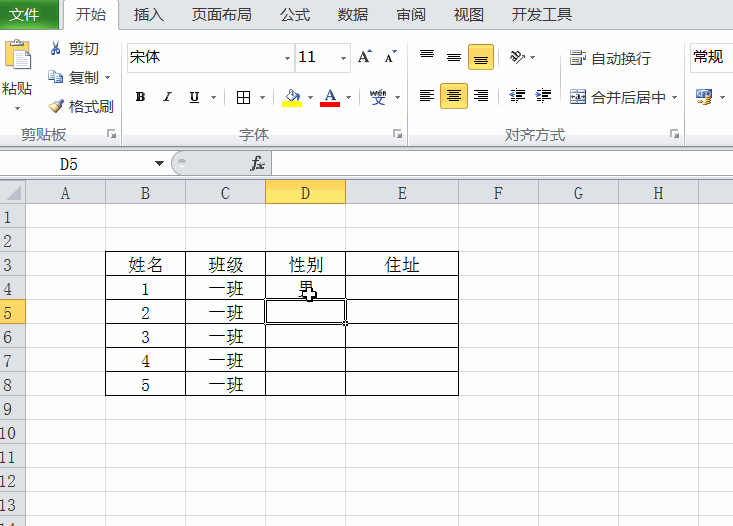Screen dimensions: 733x526
Task: Align text to top of cell
Action: (x=427, y=57)
